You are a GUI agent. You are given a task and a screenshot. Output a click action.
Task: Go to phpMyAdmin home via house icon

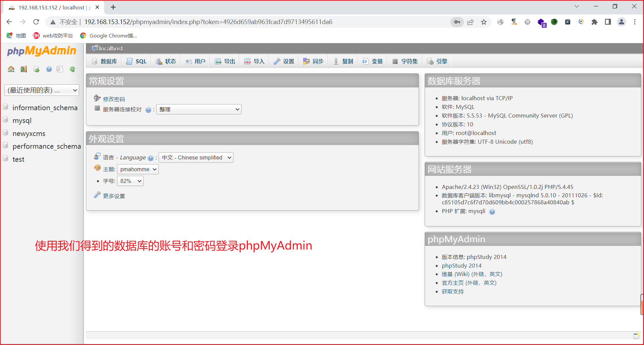pos(11,69)
